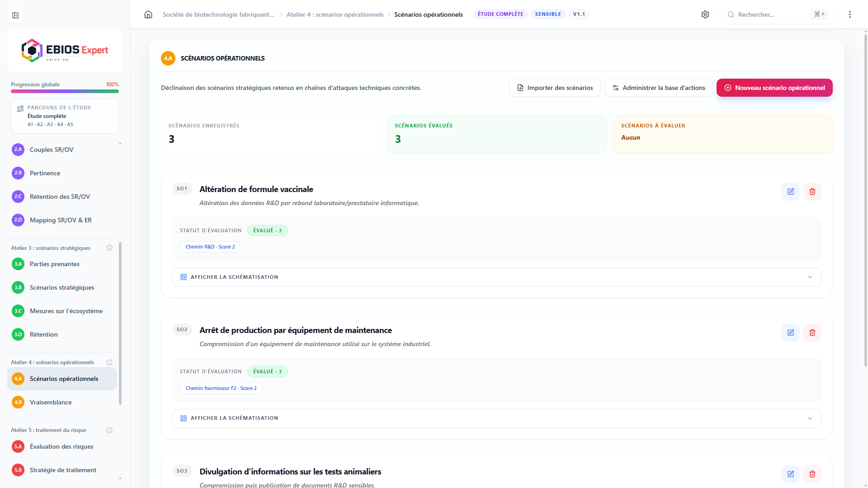868x488 pixels.
Task: Click info icon next to Atelier 5
Action: point(109,430)
